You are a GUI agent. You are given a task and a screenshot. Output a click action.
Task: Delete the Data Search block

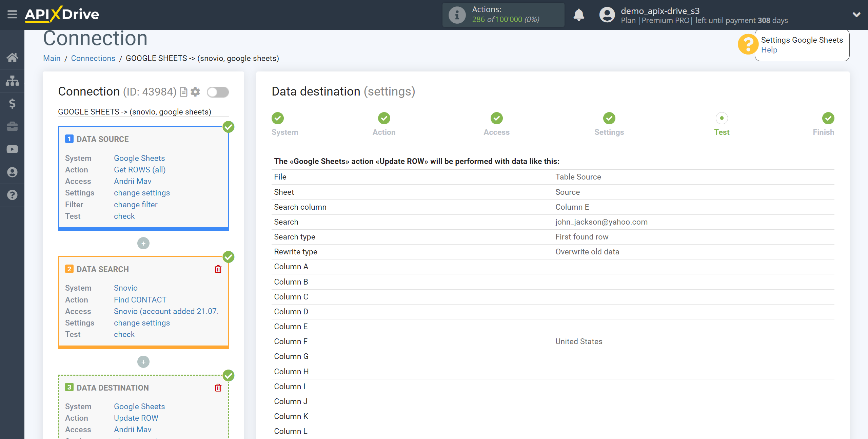click(218, 269)
